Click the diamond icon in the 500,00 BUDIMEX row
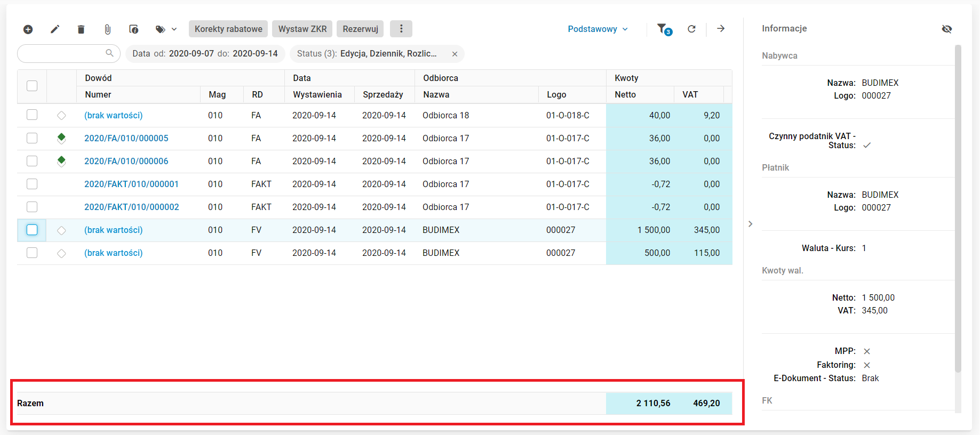Viewport: 980px width, 435px height. [61, 253]
